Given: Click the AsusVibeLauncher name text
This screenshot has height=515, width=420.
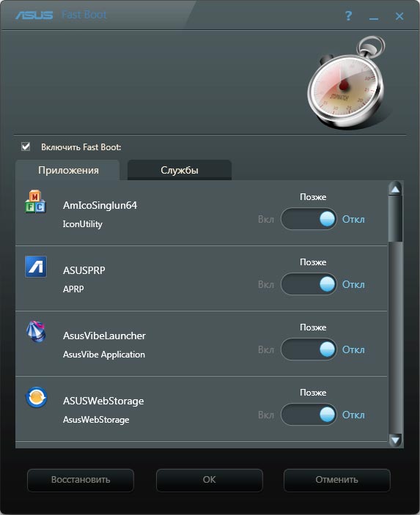Looking at the screenshot, I should pos(104,336).
